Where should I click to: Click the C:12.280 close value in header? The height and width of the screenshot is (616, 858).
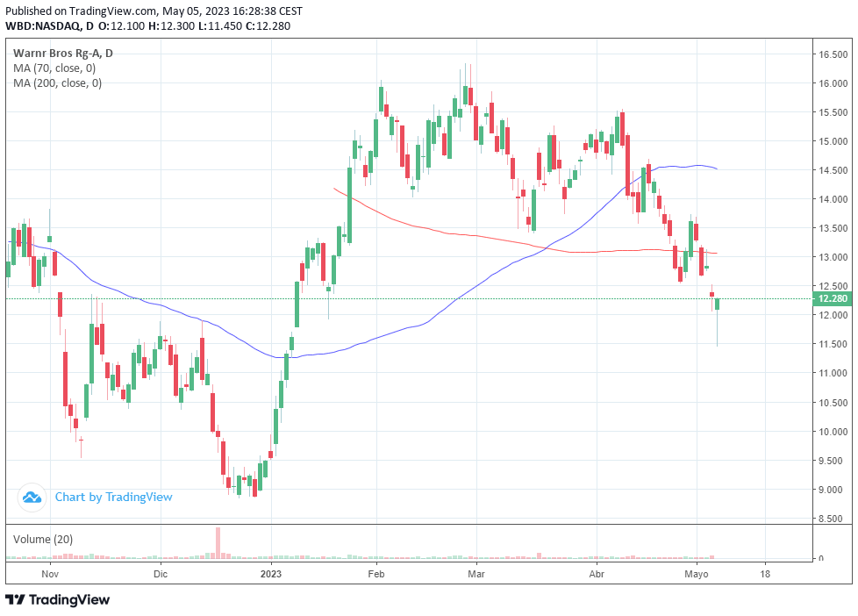click(x=268, y=25)
